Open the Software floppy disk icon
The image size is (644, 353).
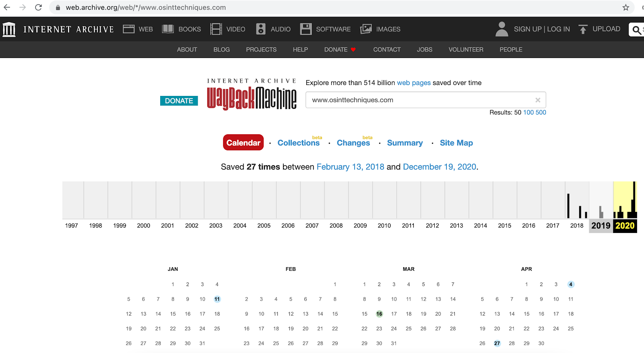[306, 29]
